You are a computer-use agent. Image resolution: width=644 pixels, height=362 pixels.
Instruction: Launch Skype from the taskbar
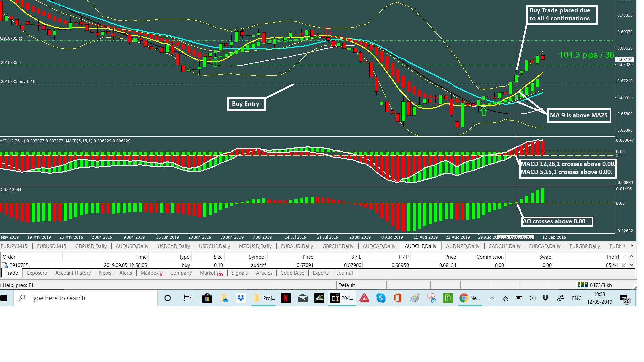click(x=381, y=298)
